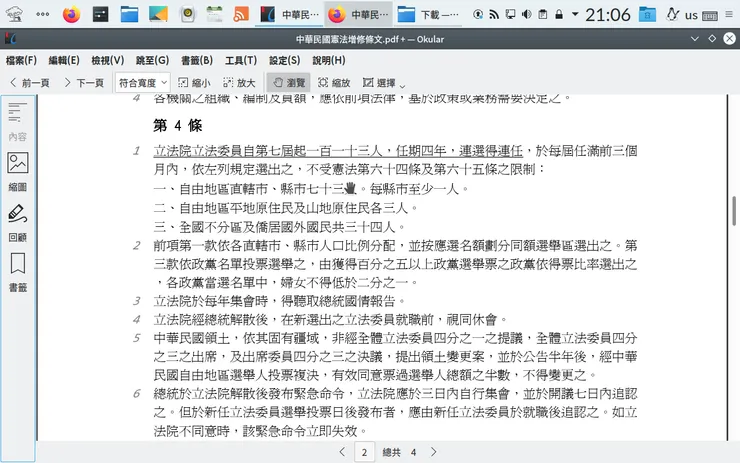Click previous page arrow in bottom bar

342,452
